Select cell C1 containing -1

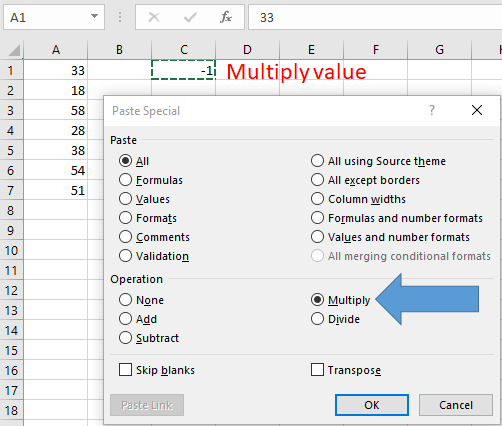(183, 70)
